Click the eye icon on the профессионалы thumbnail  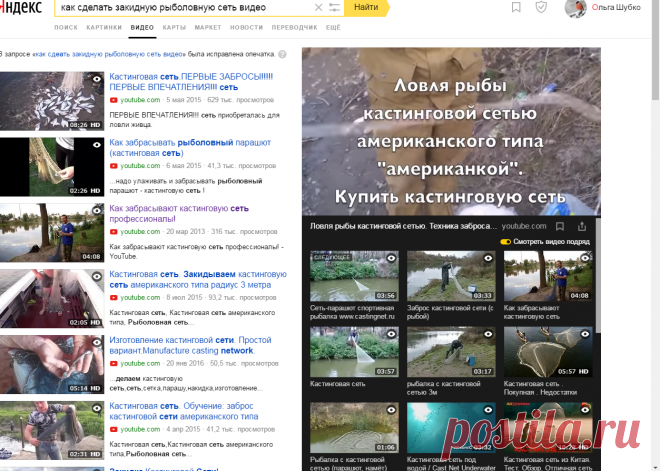[97, 210]
